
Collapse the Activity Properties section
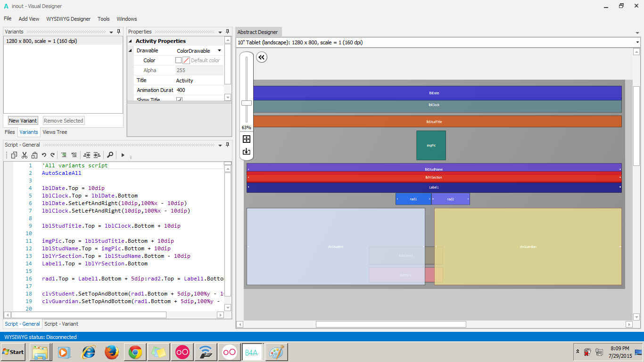click(131, 41)
